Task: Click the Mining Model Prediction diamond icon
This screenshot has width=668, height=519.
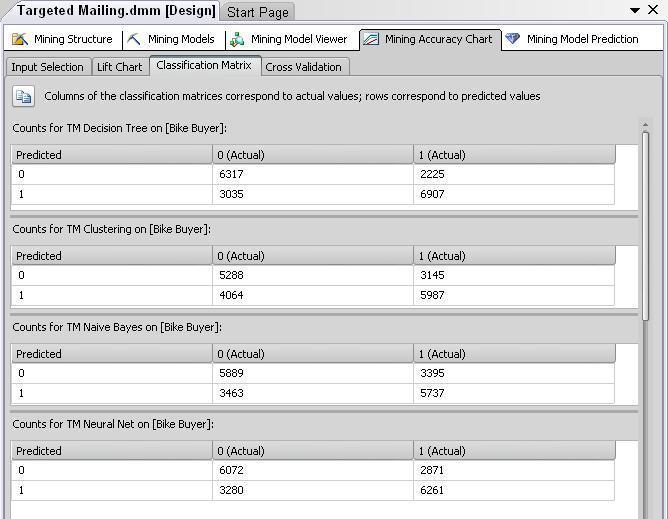Action: click(x=513, y=39)
